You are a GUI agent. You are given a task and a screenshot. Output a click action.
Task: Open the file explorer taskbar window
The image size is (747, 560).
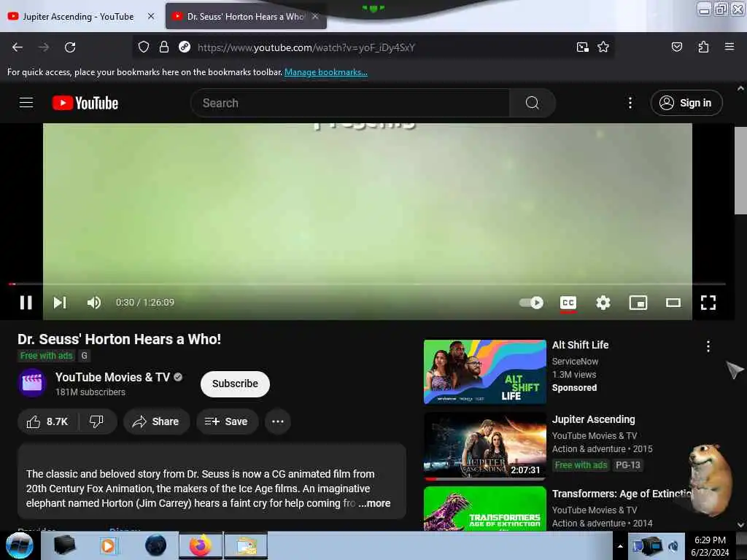pos(246,545)
